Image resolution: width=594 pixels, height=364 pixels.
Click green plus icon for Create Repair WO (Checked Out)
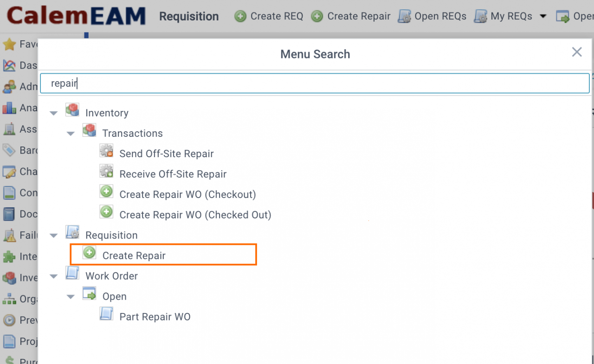pos(107,212)
